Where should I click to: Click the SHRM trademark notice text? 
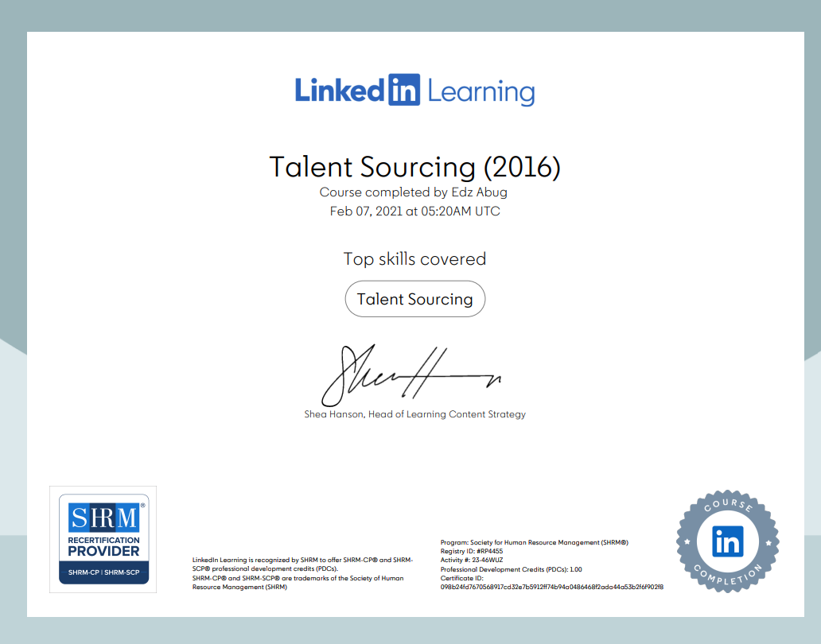[298, 583]
